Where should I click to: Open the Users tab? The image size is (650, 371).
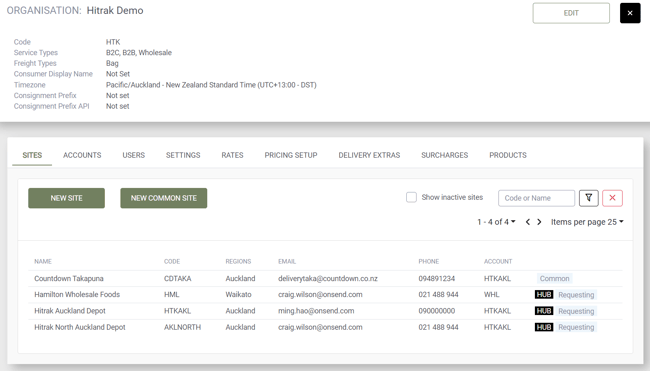[x=133, y=155]
